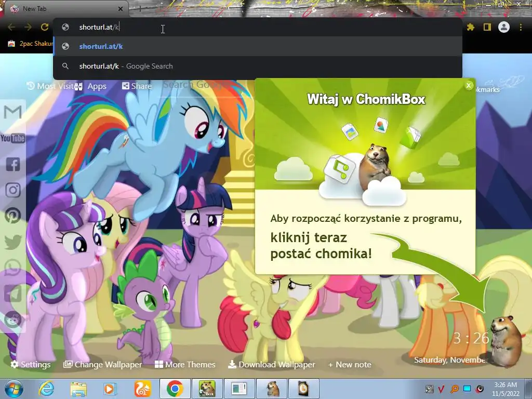Click the orange magnifier tray icon
Viewport: 532px width, 399px height.
[x=454, y=389]
